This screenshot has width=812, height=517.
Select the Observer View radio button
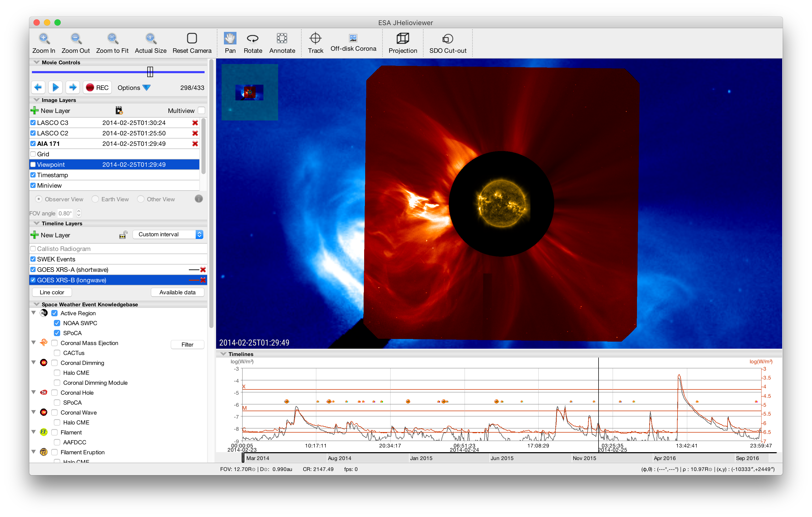click(39, 199)
